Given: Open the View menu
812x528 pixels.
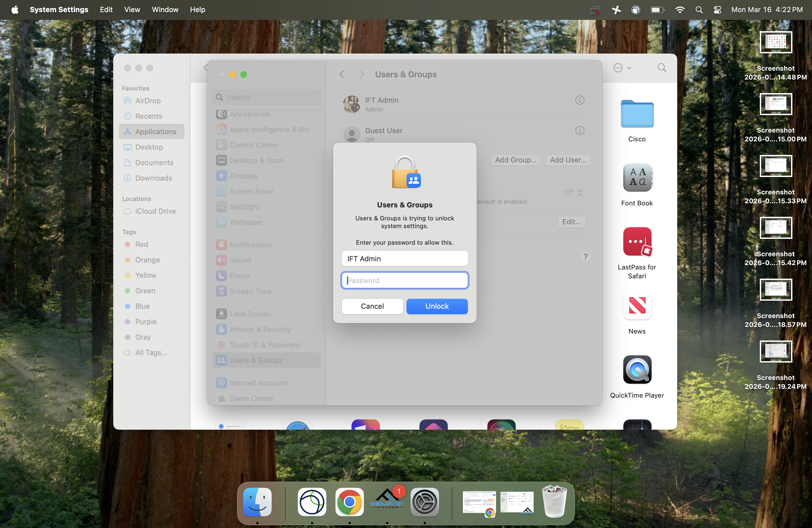Looking at the screenshot, I should point(132,10).
